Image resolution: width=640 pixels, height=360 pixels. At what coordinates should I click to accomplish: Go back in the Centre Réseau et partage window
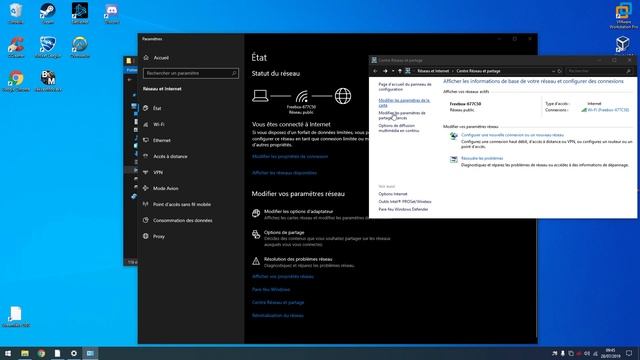click(375, 71)
